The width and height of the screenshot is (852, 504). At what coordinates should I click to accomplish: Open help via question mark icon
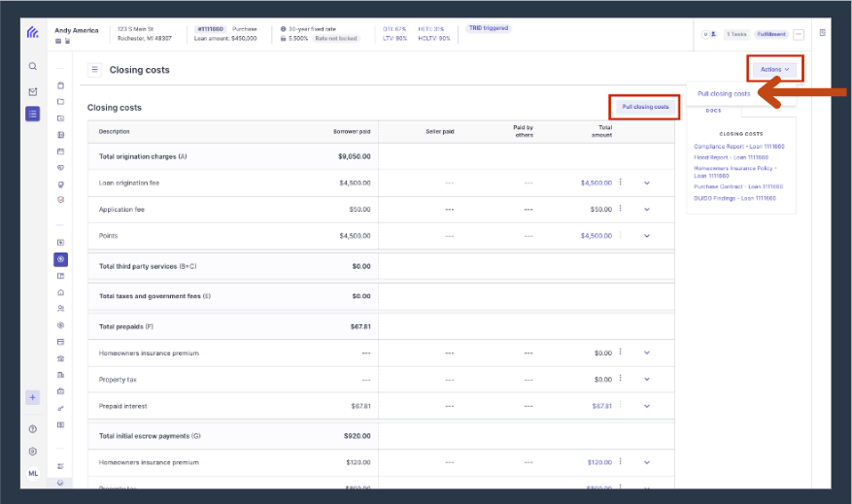tap(33, 429)
